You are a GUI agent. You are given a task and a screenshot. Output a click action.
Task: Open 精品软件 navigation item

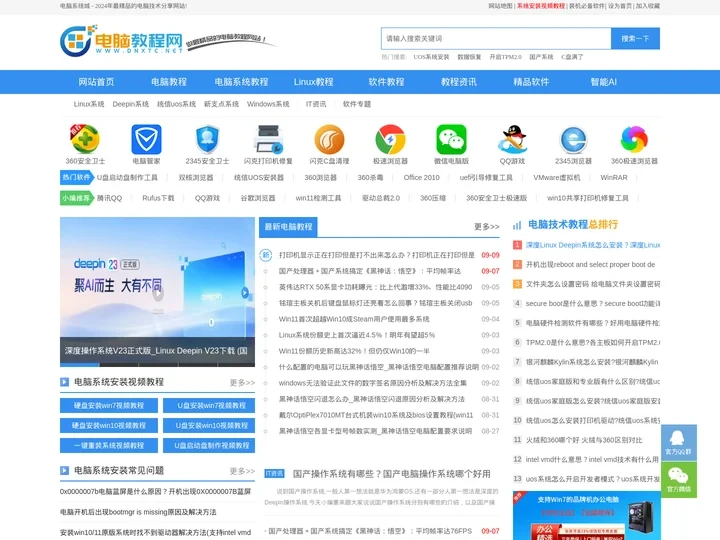(531, 82)
